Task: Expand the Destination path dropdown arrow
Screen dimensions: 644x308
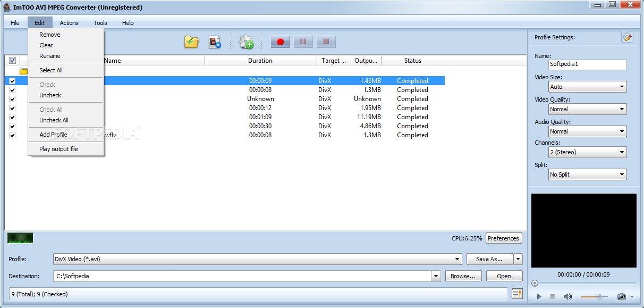Action: pyautogui.click(x=436, y=276)
